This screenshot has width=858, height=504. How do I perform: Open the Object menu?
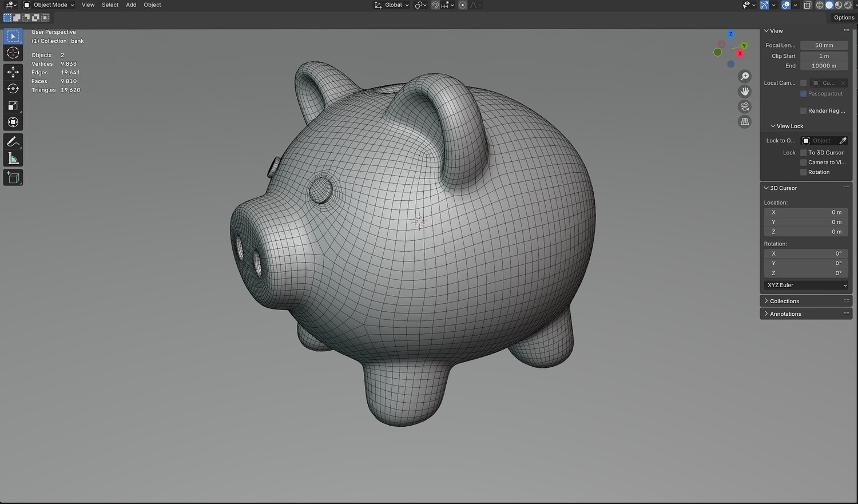point(152,5)
